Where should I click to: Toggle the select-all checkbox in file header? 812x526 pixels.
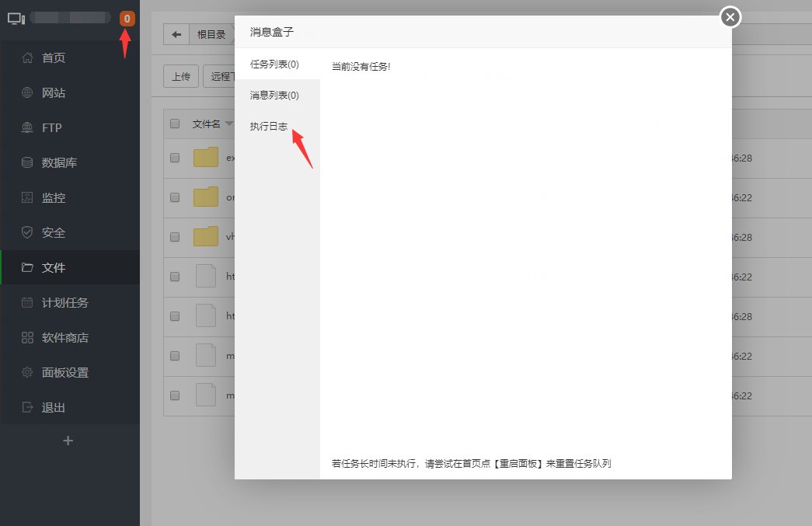[x=175, y=124]
